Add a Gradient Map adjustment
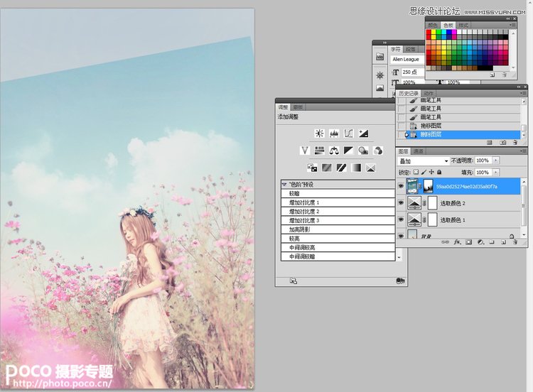This screenshot has width=533, height=392. click(x=356, y=168)
